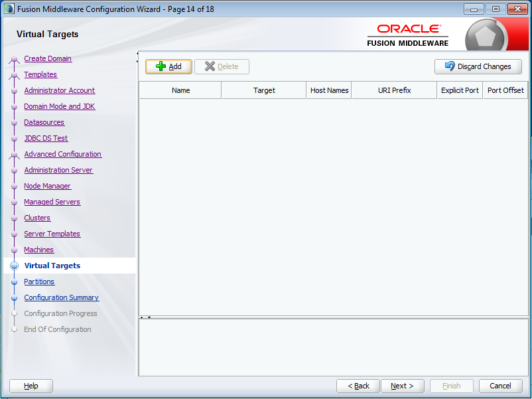The image size is (532, 399).
Task: Click the greyed-out Delete button
Action: point(222,66)
